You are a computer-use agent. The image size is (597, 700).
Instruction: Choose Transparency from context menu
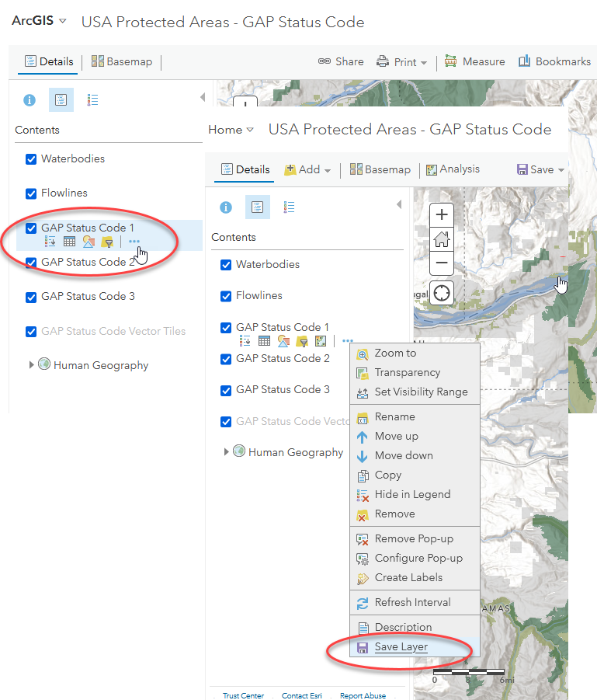pyautogui.click(x=415, y=372)
